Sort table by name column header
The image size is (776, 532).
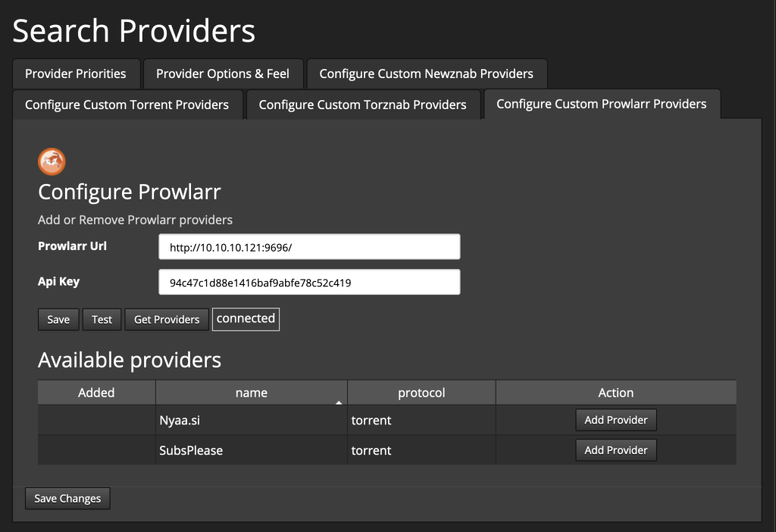click(252, 393)
